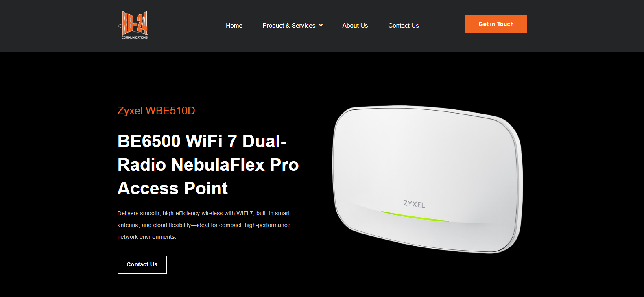Open the Home menu item
Screen dimensions: 644x297
point(234,26)
